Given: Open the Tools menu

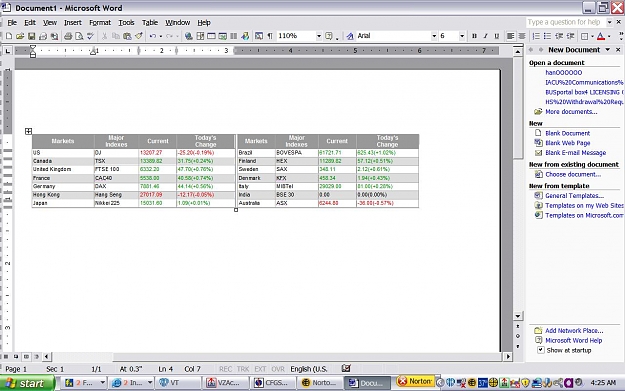Looking at the screenshot, I should pos(126,23).
